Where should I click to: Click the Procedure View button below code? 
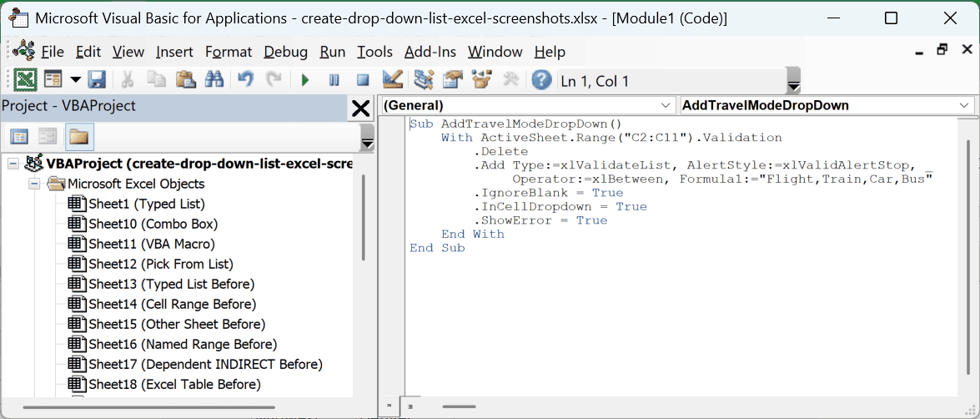[388, 406]
